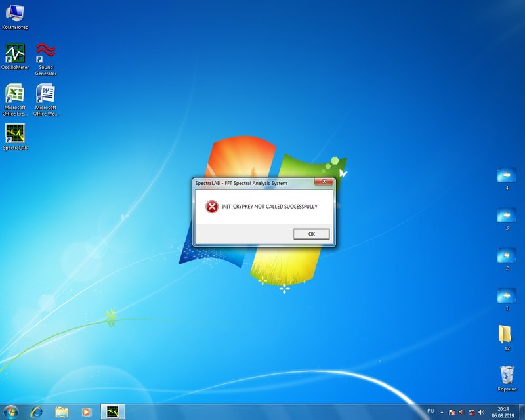Select the Корзина recycle bin icon
The image size is (525, 420).
tap(507, 379)
